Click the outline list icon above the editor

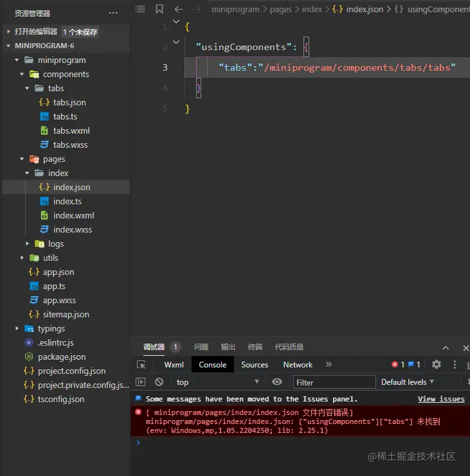140,9
